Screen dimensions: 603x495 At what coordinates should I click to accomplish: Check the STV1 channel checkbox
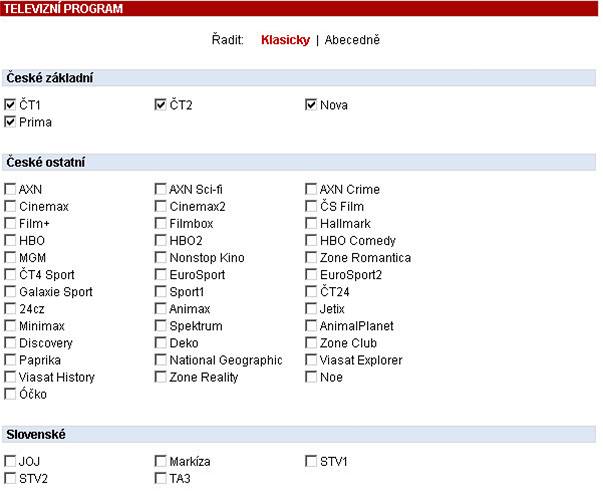point(311,462)
